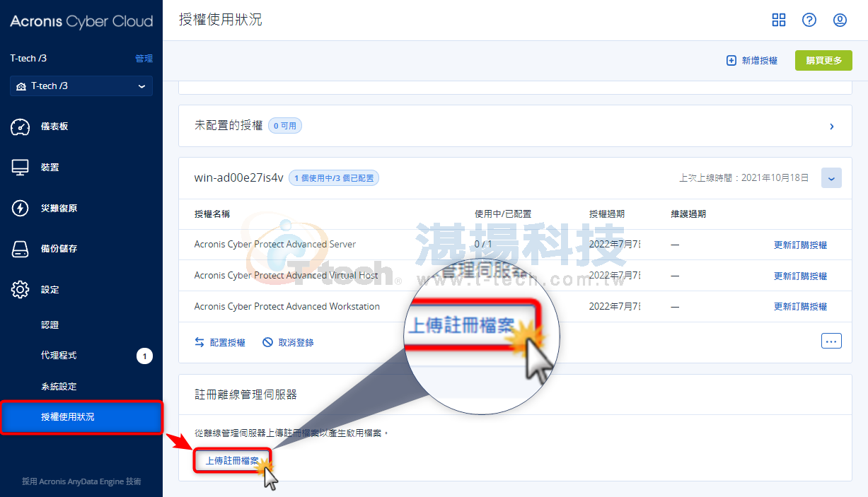Open the apps grid icon

click(779, 20)
